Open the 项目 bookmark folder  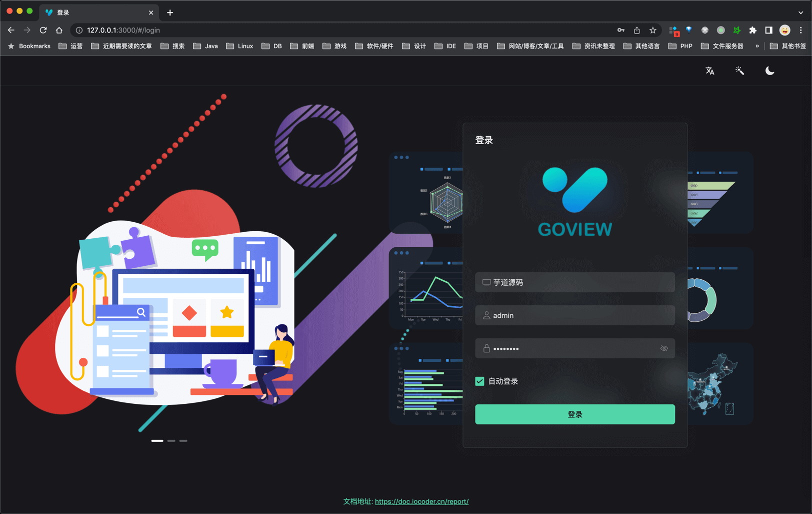tap(476, 46)
